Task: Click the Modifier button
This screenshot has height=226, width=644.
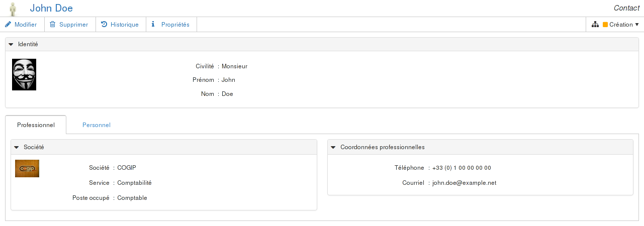Action: click(x=22, y=24)
